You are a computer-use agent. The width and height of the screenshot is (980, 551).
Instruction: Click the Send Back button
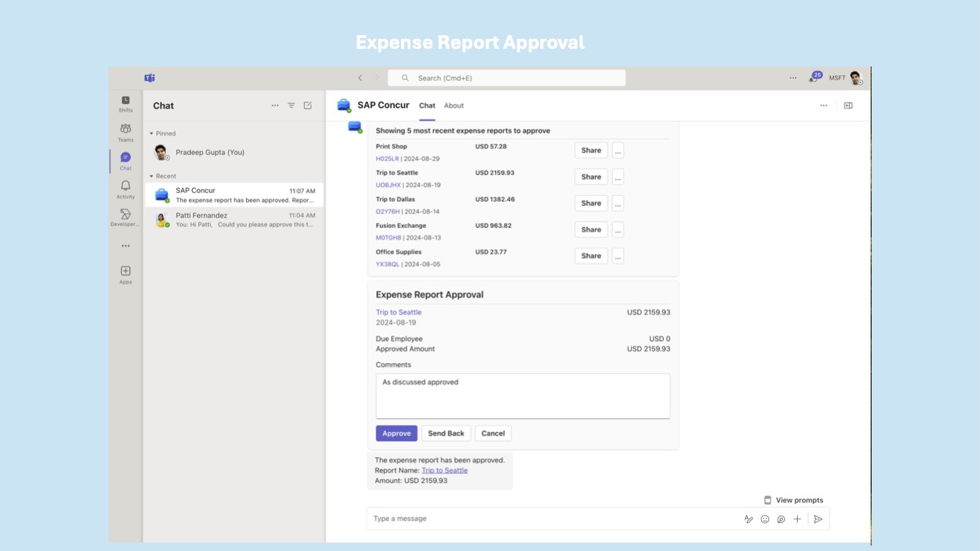coord(446,433)
